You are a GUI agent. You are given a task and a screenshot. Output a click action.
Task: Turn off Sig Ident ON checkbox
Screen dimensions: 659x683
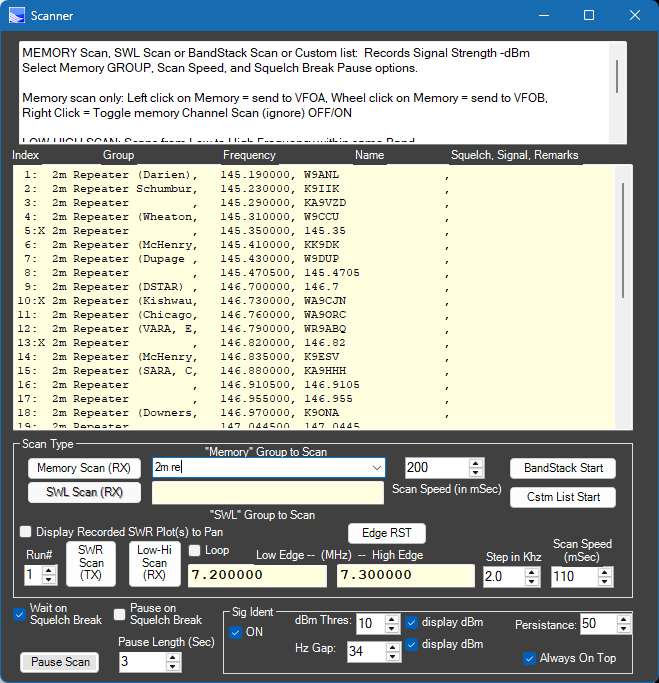[236, 632]
